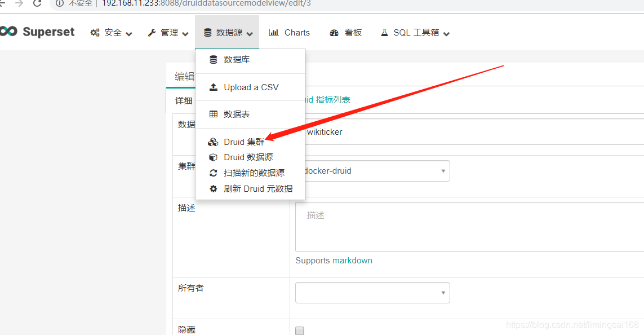Click the upload icon beside Upload a CSV
Screen dimensions: 644x335
point(213,87)
